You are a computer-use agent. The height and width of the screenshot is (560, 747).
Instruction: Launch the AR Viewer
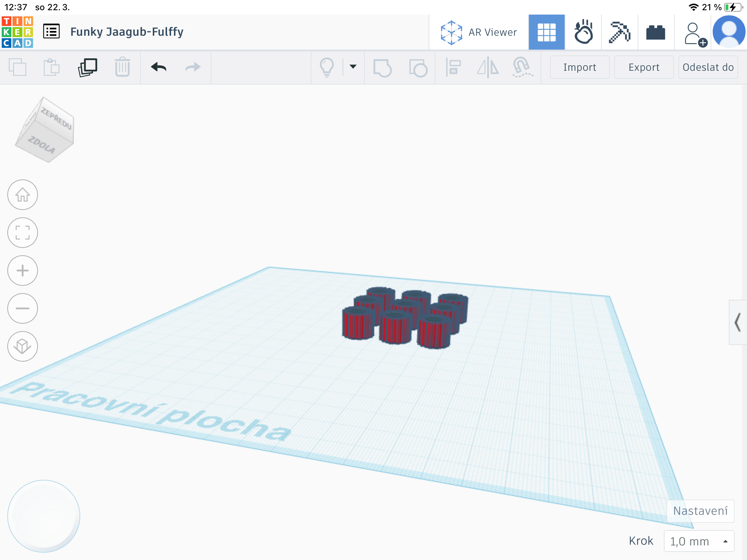tap(479, 32)
